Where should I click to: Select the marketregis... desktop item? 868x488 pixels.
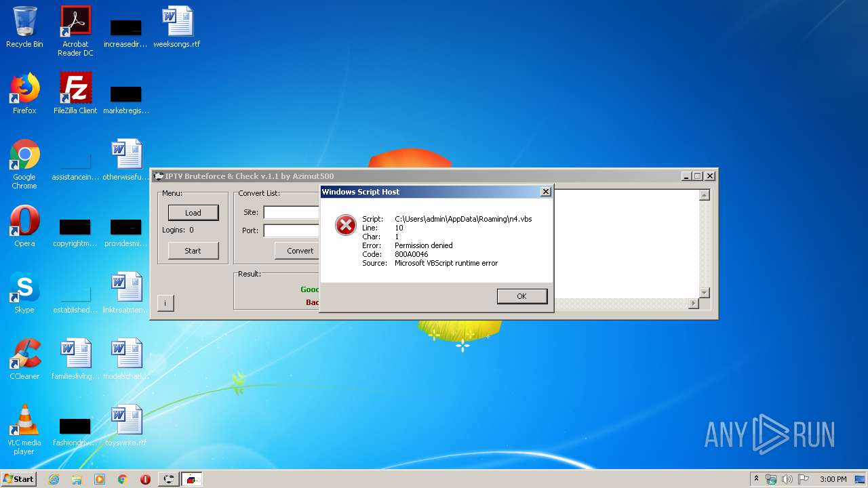click(126, 99)
